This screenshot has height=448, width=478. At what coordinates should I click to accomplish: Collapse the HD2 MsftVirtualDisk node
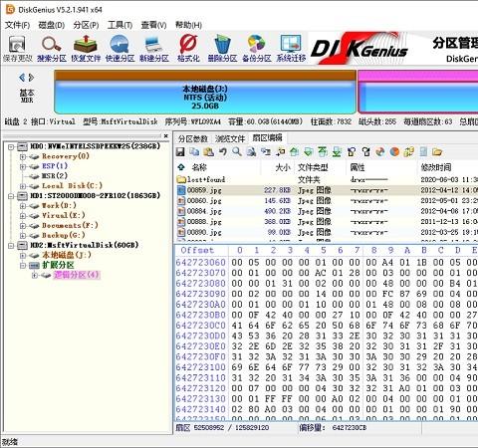pos(11,246)
